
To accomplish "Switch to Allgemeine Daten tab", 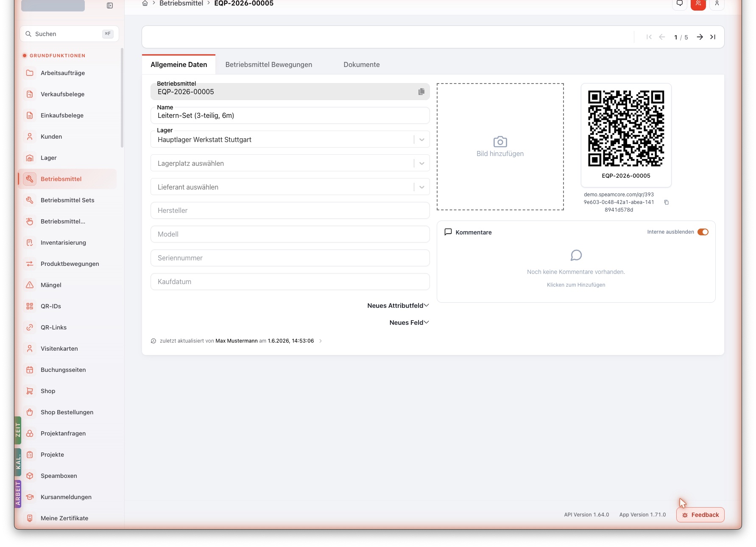I will pos(179,64).
